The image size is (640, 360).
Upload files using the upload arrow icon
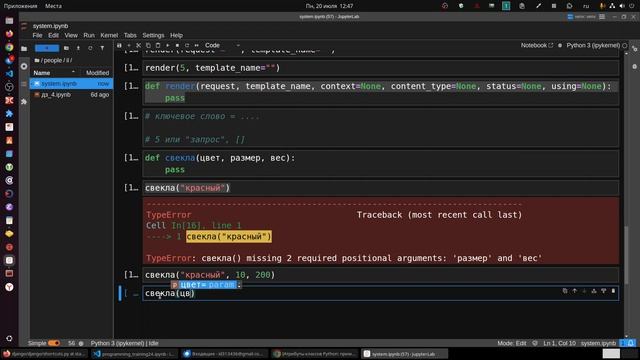[x=78, y=48]
